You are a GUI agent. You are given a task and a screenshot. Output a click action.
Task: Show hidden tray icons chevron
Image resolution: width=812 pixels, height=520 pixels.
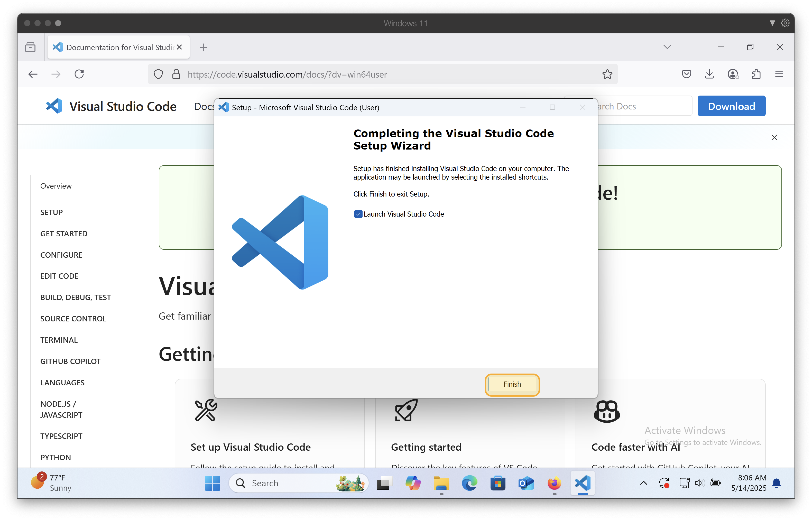(643, 483)
